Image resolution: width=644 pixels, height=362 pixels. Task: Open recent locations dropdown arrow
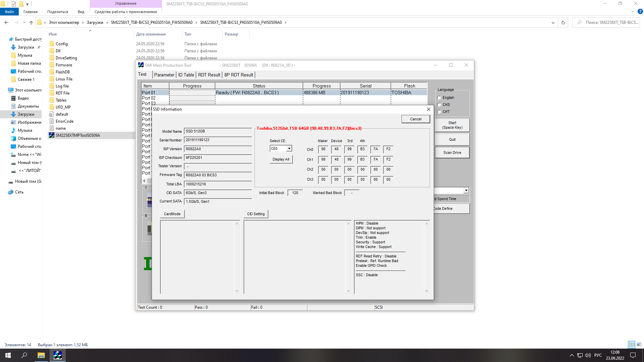24,22
